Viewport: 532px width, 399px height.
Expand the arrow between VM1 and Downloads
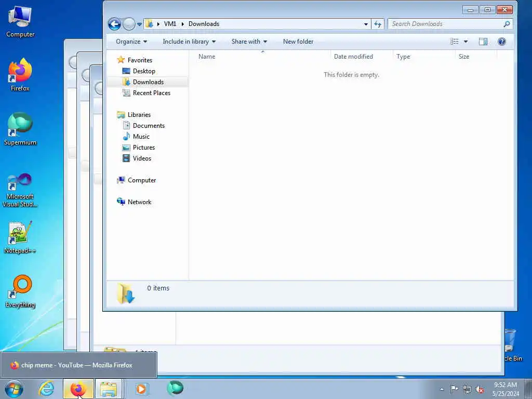182,24
